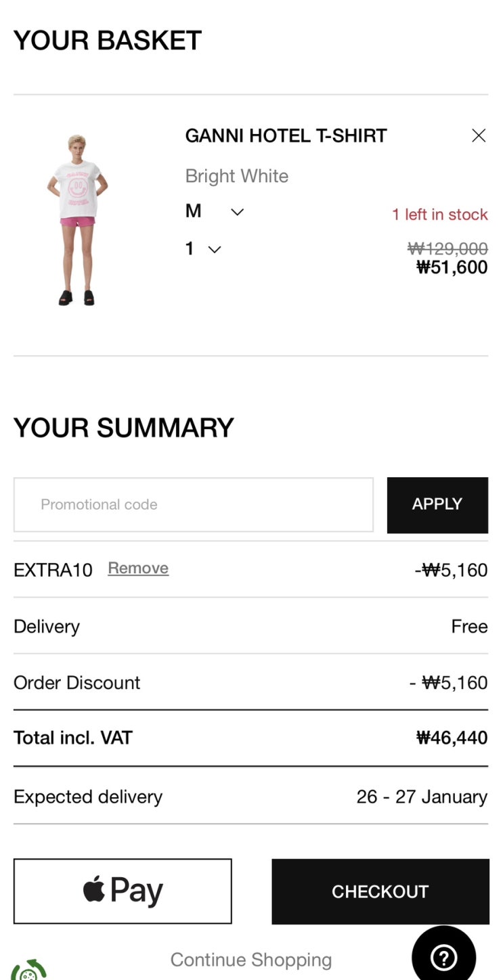The image size is (503, 980).
Task: Open the GANNI HOTEL T-SHIRT product title
Action: click(x=286, y=136)
